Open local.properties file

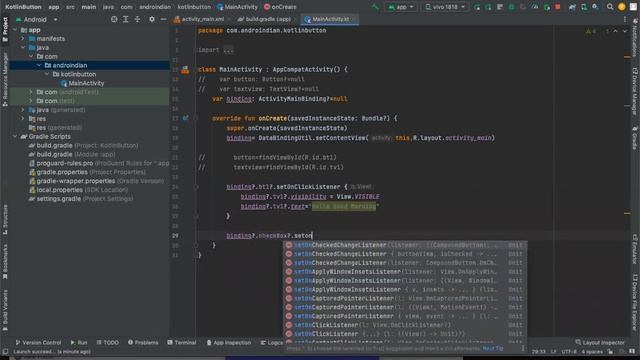click(x=78, y=190)
